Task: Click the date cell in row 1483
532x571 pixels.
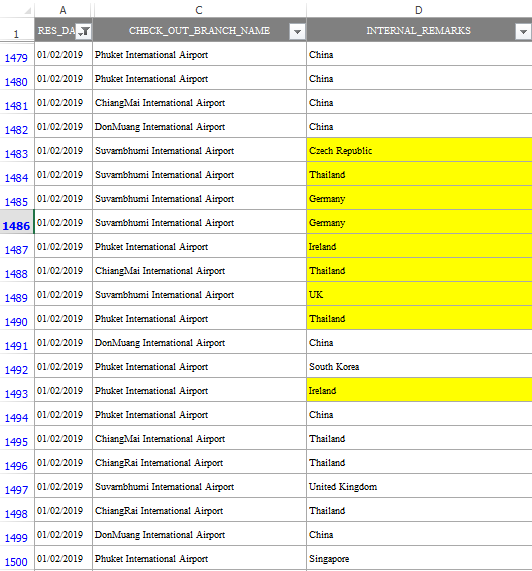Action: [63, 150]
